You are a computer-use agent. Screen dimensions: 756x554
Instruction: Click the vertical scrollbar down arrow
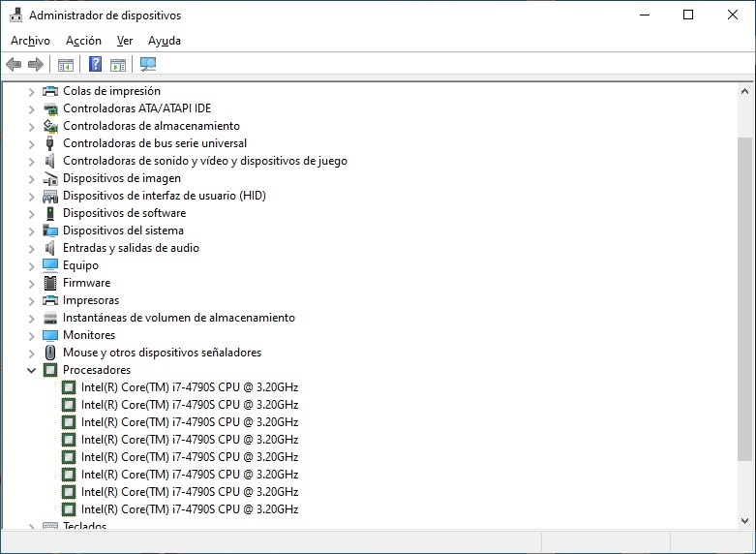744,520
